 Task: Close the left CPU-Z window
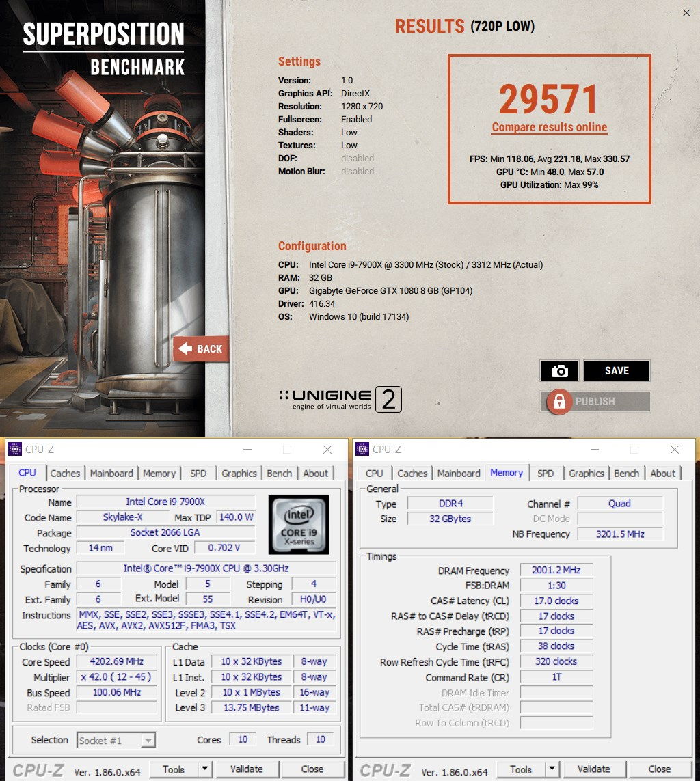point(327,450)
